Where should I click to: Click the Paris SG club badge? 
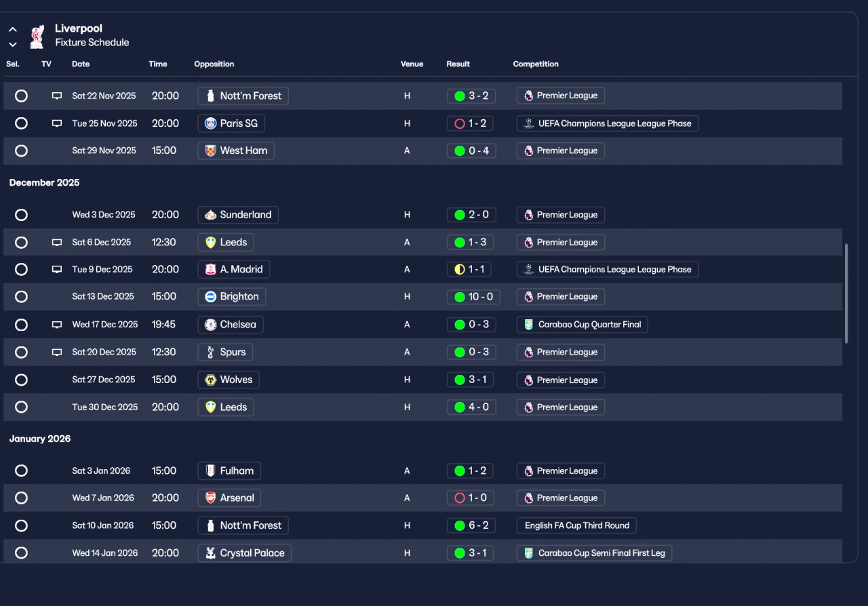210,123
